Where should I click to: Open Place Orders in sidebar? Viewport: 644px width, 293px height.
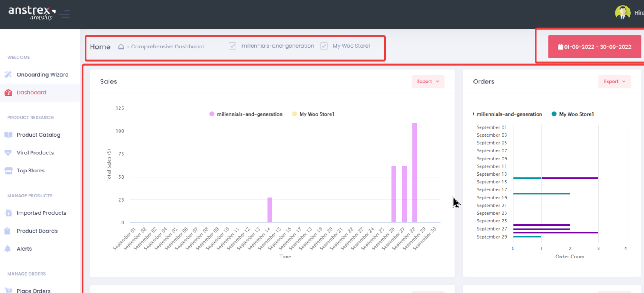[34, 290]
